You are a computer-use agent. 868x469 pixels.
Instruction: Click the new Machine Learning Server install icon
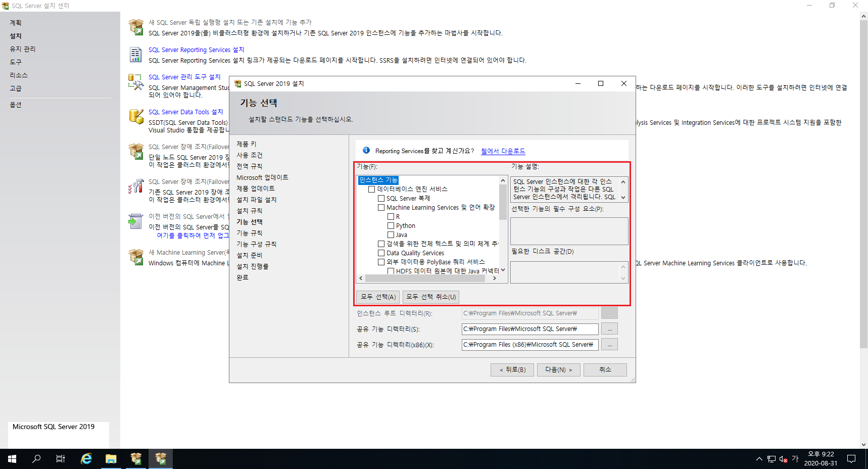(136, 257)
